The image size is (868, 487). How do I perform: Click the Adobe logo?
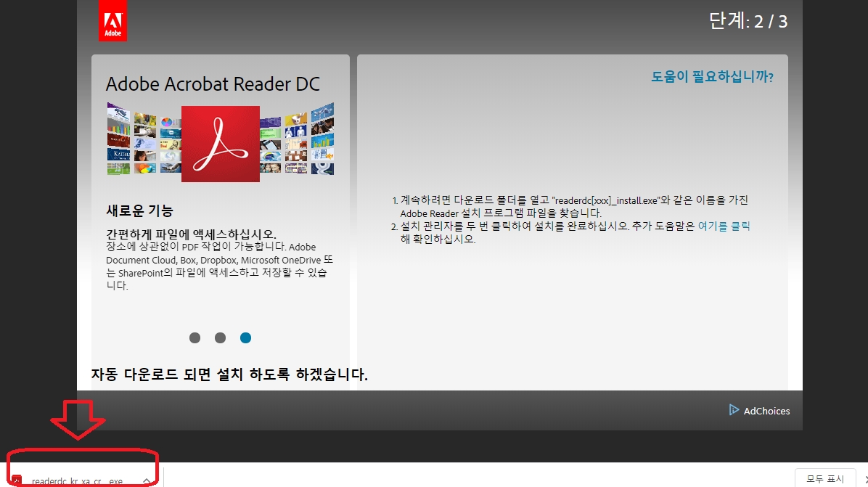[x=113, y=20]
